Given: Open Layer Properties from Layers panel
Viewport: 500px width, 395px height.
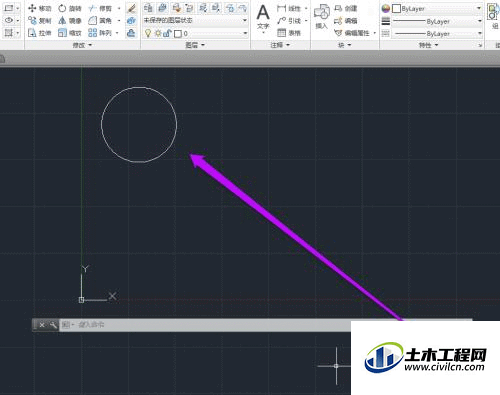Looking at the screenshot, I should (148, 8).
